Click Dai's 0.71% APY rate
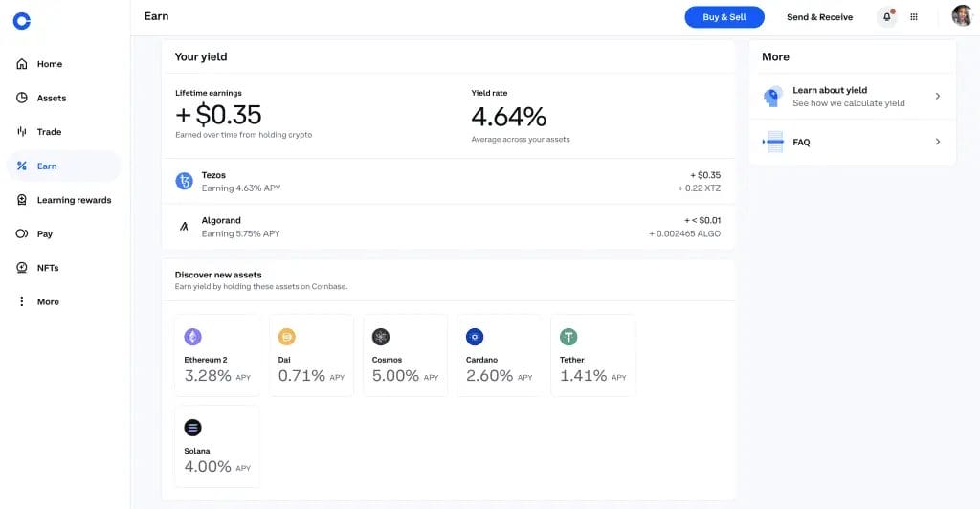Screen dimensions: 980x509 (311, 375)
